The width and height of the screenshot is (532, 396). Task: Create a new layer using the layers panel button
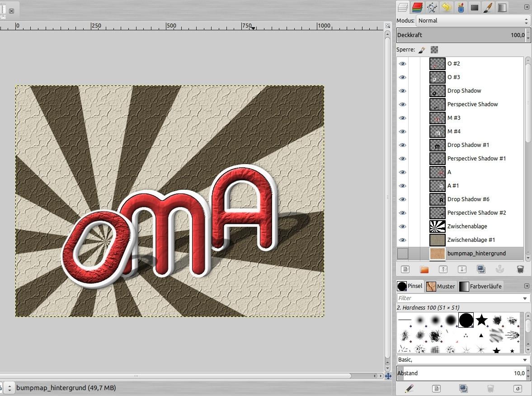pos(405,269)
